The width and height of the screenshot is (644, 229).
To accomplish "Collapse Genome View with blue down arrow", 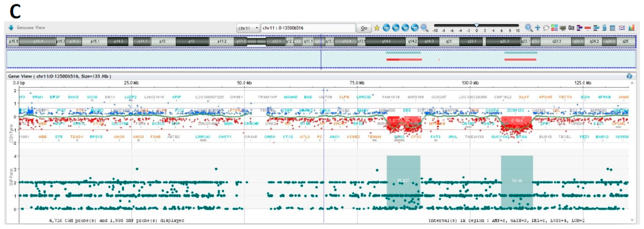I will pos(11,27).
